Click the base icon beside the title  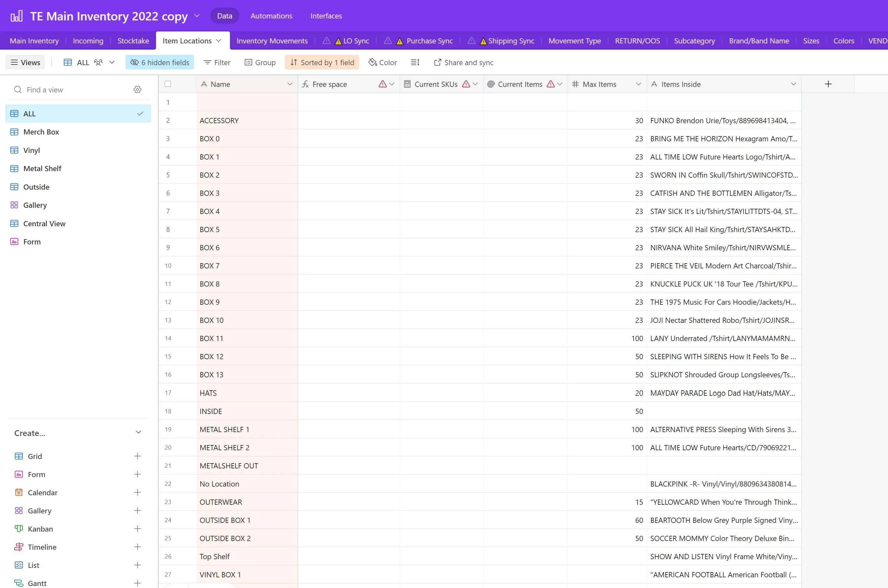(x=17, y=16)
